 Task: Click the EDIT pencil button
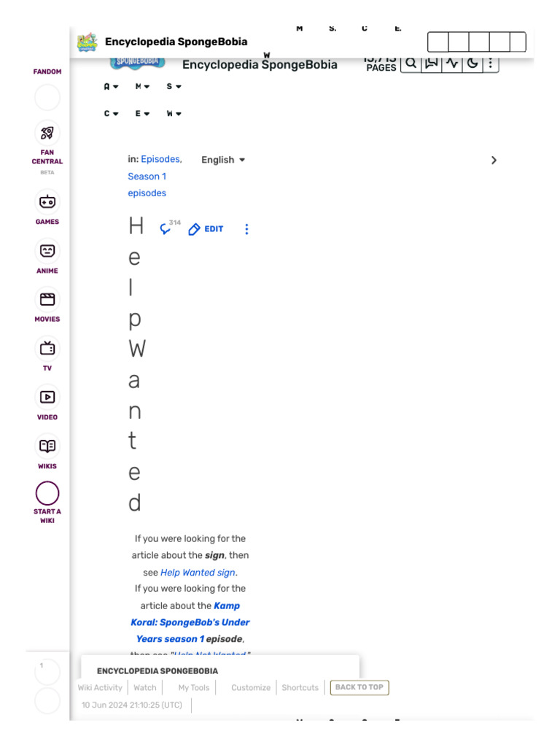206,229
